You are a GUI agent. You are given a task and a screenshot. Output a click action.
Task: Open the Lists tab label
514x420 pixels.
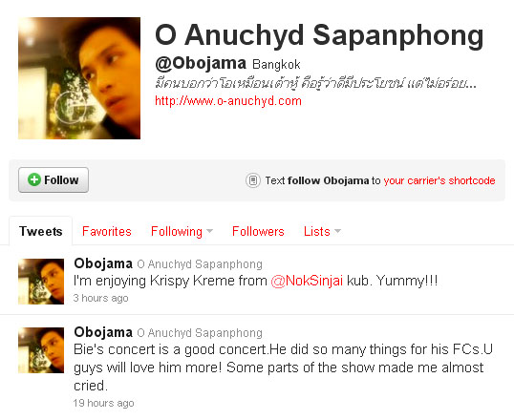pyautogui.click(x=316, y=231)
